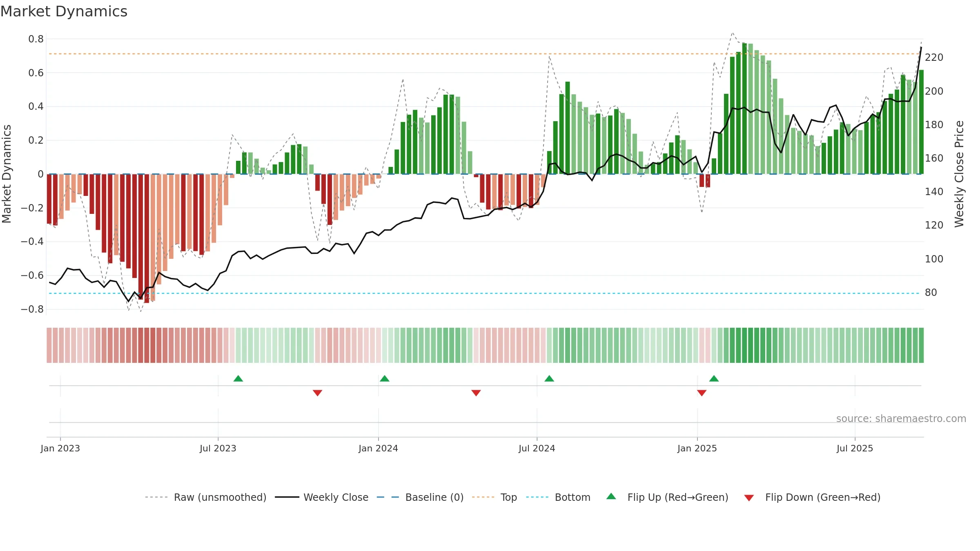Click the 160 tick on right axis
This screenshot has height=551, width=980.
[934, 158]
